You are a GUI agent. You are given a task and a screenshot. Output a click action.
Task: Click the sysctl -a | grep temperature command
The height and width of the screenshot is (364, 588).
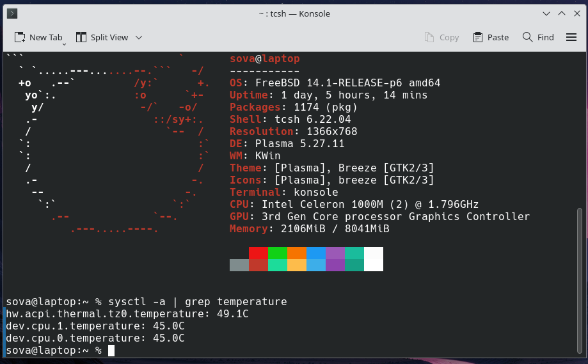coord(198,302)
